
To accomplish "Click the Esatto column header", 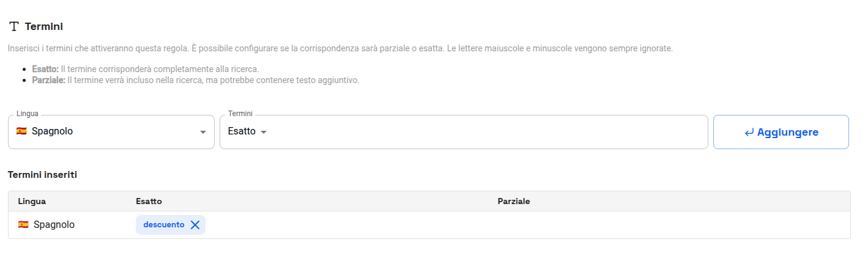I will coord(149,201).
